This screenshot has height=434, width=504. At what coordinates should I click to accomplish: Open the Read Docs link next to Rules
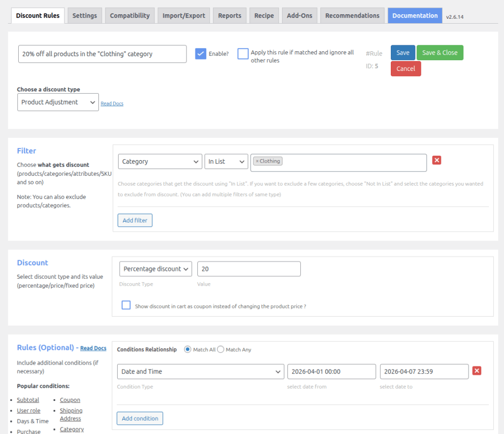(x=93, y=348)
